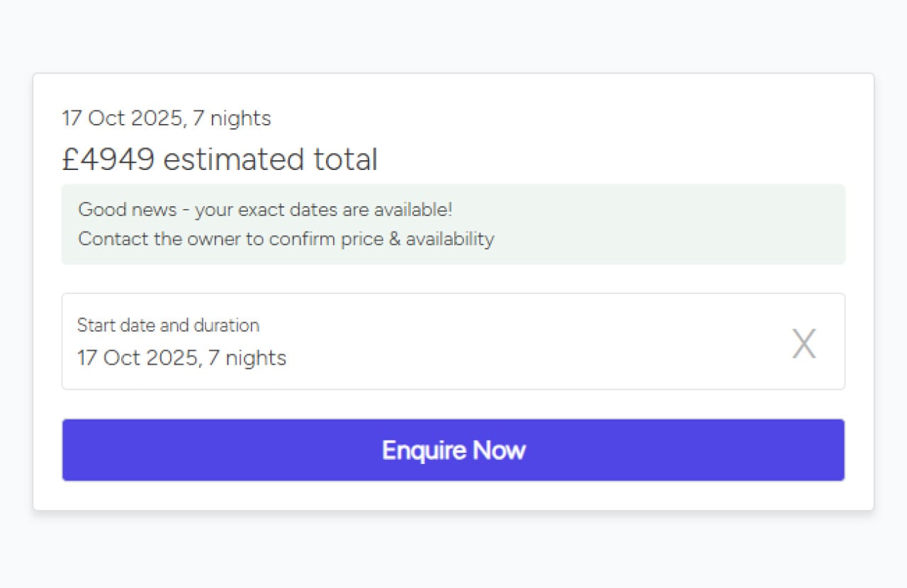Click Enquire Now to contact the owner
Image resolution: width=907 pixels, height=588 pixels.
click(x=453, y=450)
